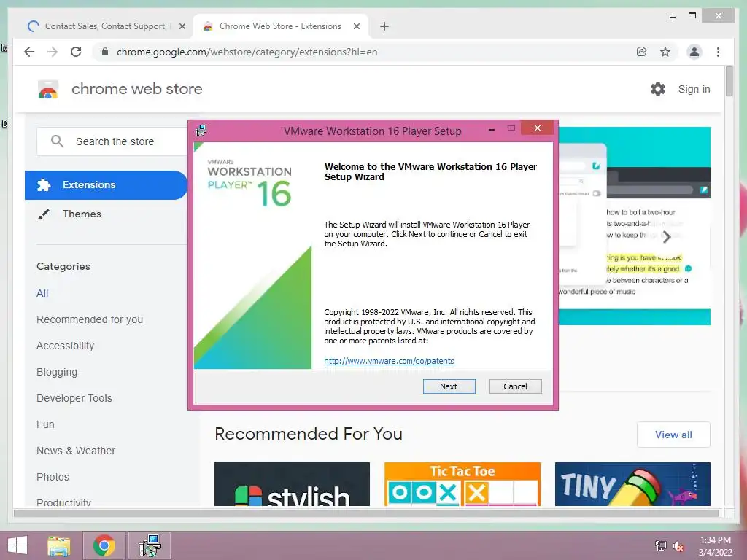The height and width of the screenshot is (560, 747).
Task: Click the Chrome taskbar icon
Action: (104, 545)
